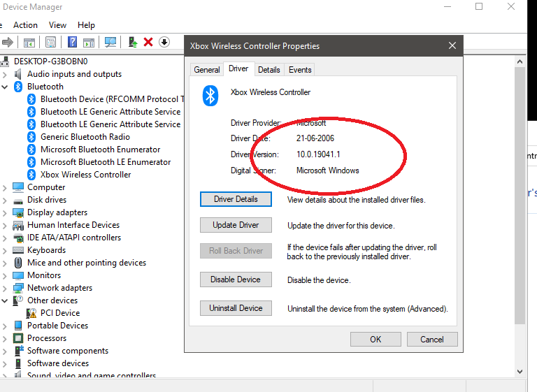Select Software devices row
537x392 pixels.
point(58,363)
